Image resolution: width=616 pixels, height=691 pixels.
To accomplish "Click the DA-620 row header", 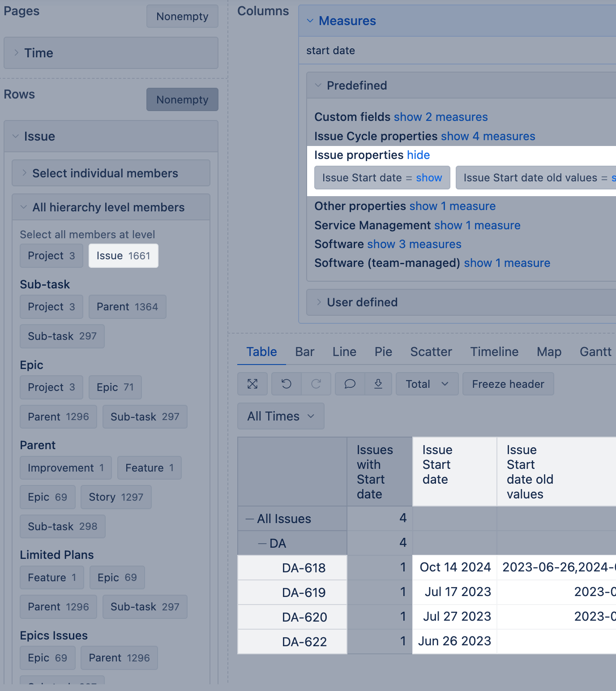I will coord(292,617).
